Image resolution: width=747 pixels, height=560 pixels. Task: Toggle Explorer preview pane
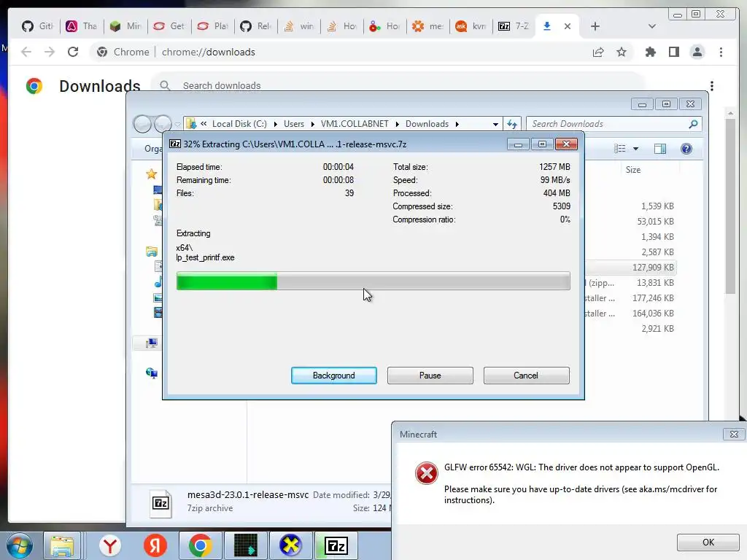(x=659, y=149)
